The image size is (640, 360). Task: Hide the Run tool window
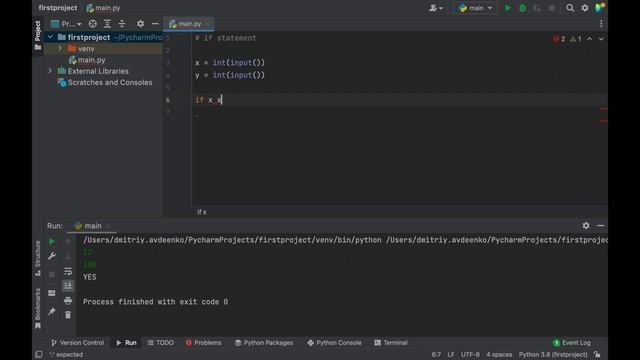[600, 226]
